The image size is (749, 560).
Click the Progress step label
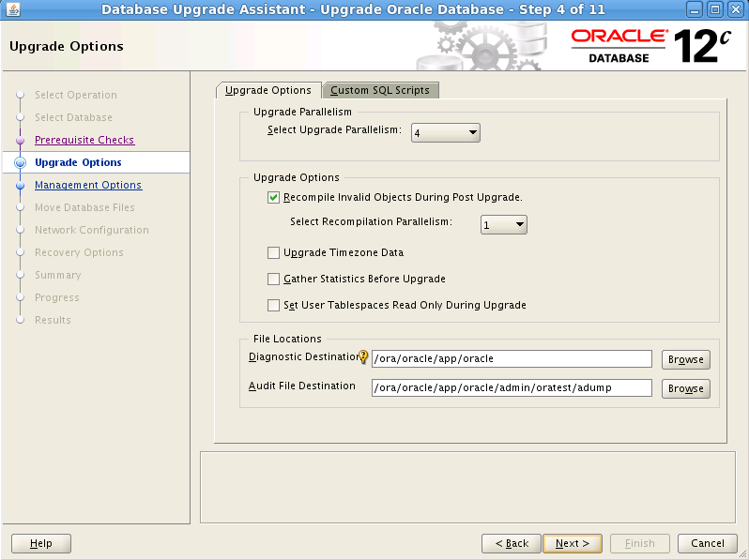[x=57, y=297]
